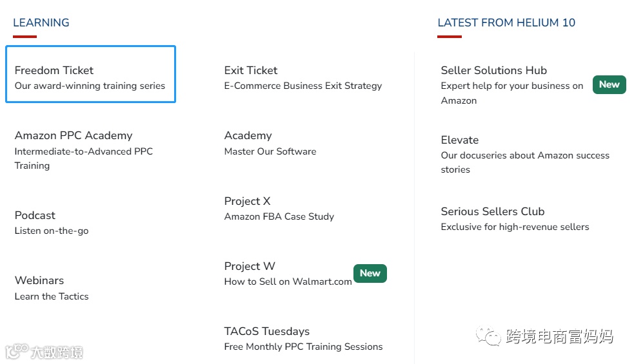Open the Freedom Ticket training series
The height and width of the screenshot is (364, 634).
click(x=54, y=70)
